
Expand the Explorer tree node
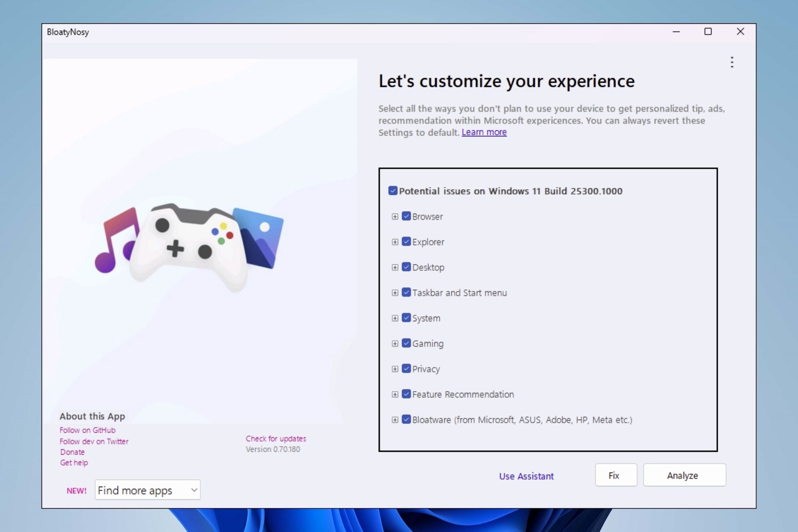(395, 242)
